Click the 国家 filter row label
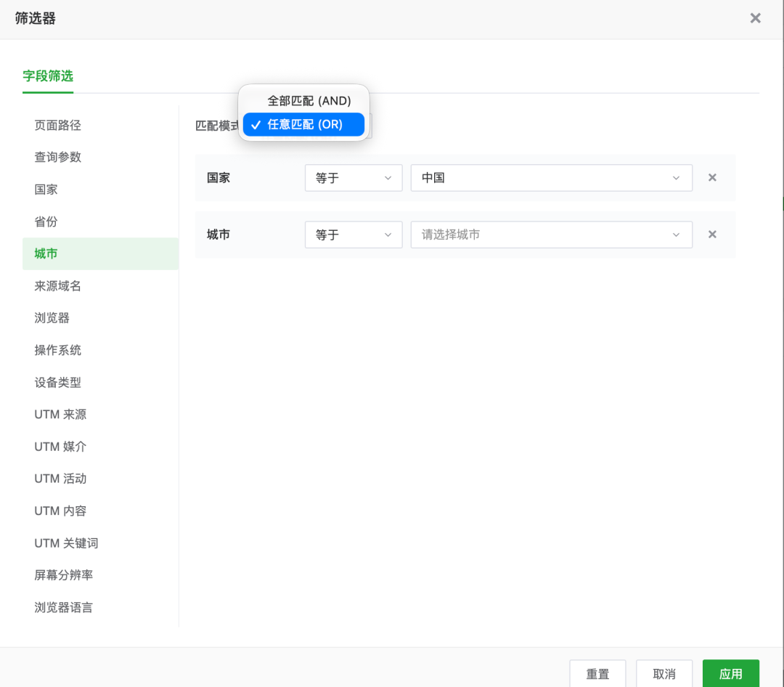Screen dimensions: 784x687 pyautogui.click(x=219, y=178)
